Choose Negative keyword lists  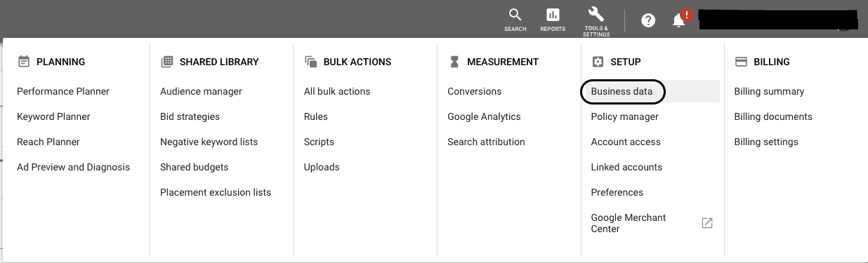coord(209,142)
